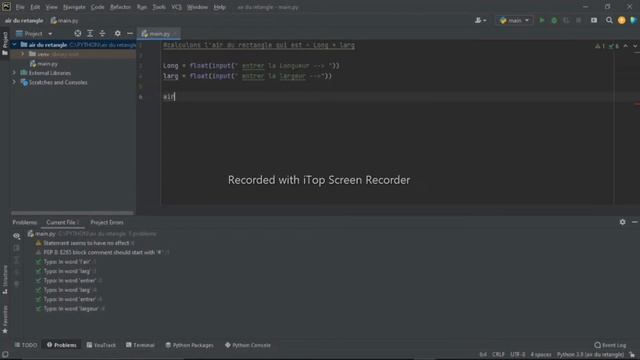640x360 pixels.
Task: Collapse the air du retangle project root
Action: point(15,44)
